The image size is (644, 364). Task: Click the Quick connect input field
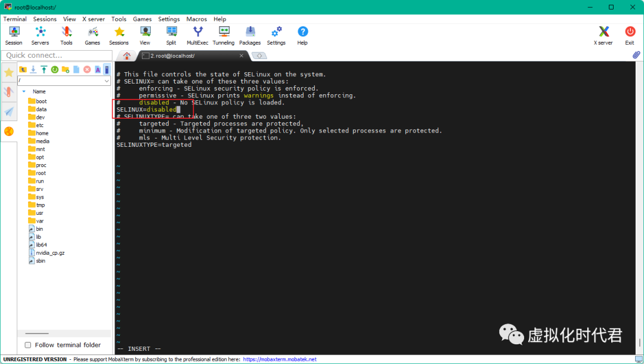pyautogui.click(x=57, y=55)
